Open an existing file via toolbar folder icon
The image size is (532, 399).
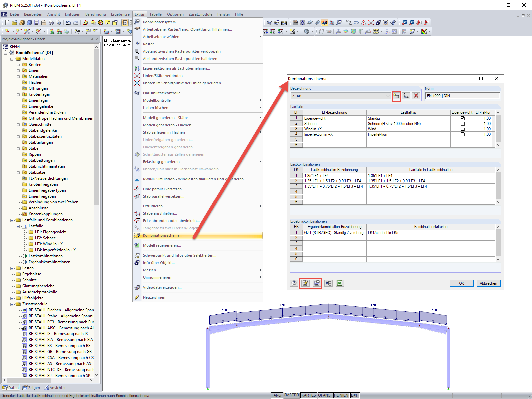click(14, 23)
